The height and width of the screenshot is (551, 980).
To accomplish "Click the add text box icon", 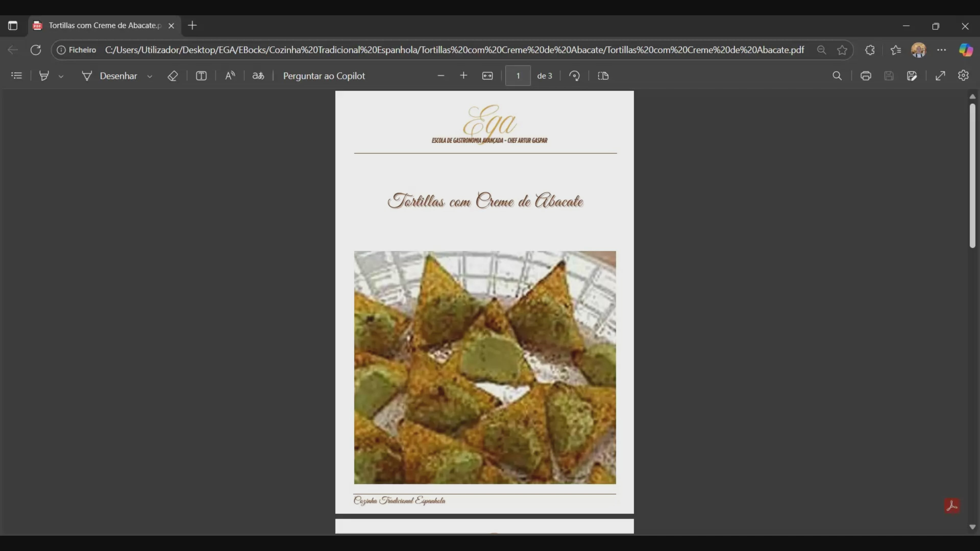I will [201, 76].
